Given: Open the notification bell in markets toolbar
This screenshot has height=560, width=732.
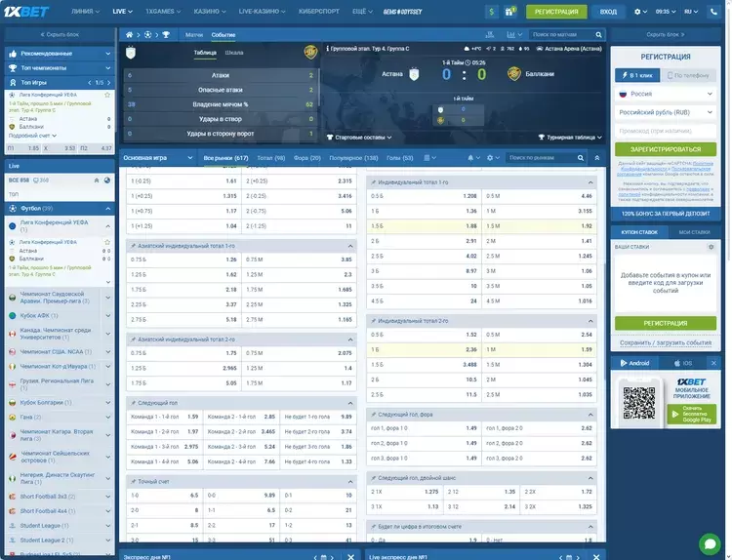Looking at the screenshot, I should click(473, 158).
